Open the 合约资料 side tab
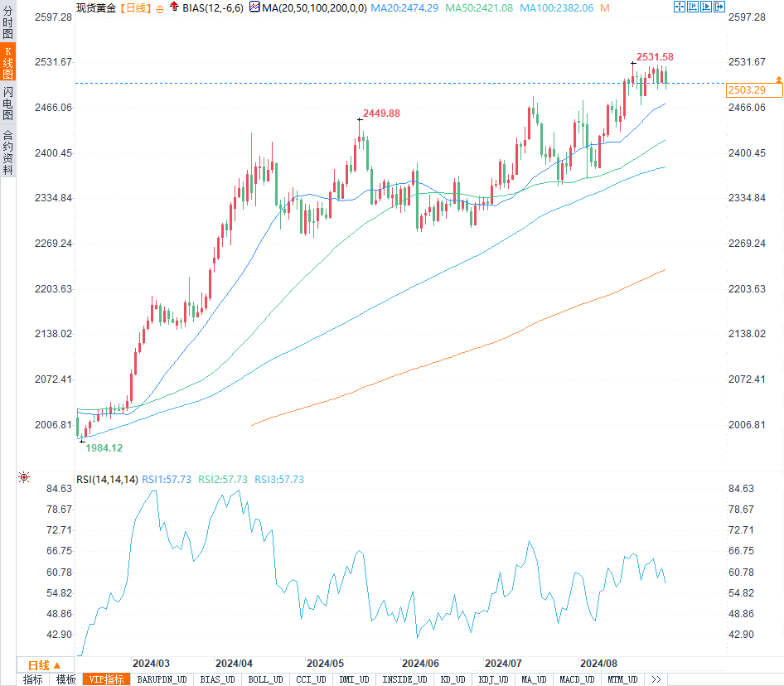784x686 pixels. pos(7,152)
